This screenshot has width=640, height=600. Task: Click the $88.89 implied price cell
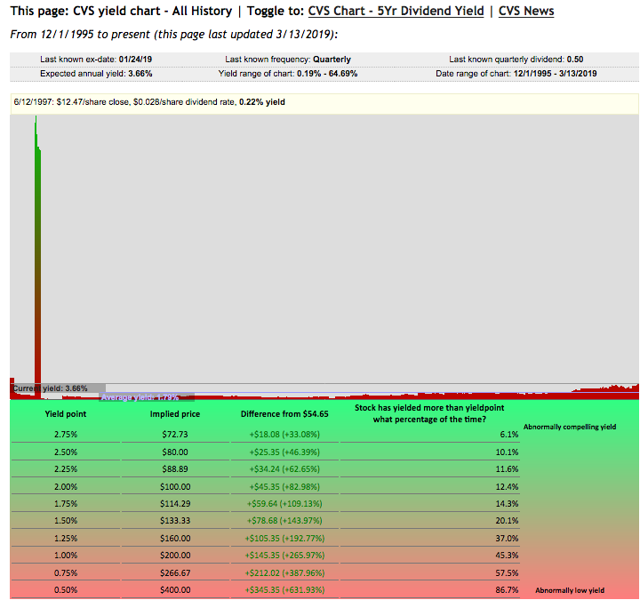click(175, 469)
